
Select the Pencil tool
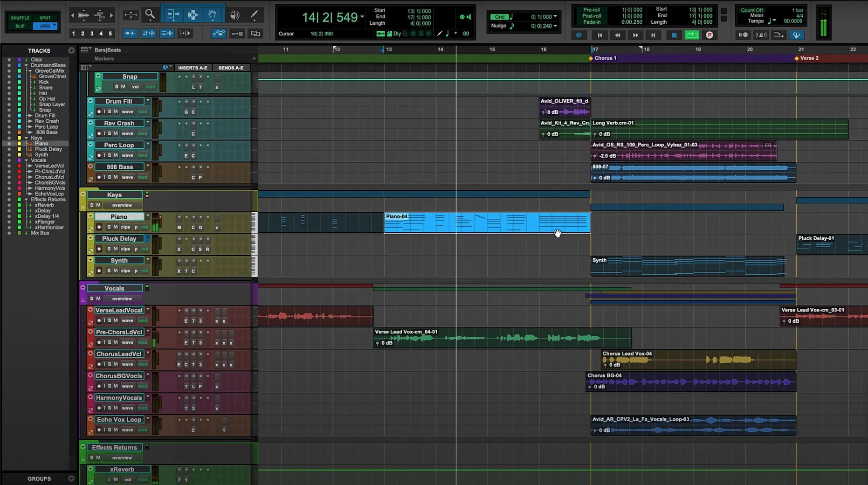point(255,14)
